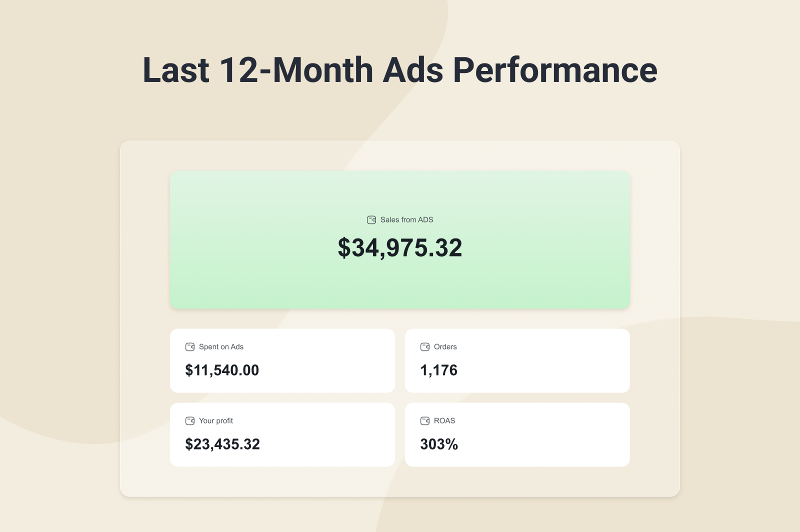800x532 pixels.
Task: Click the Spent on Ads label
Action: point(221,347)
